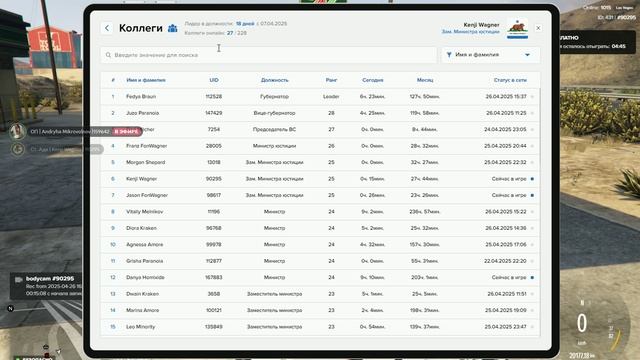Screen dimensions: 640x360
Task: Focus the colleague search input field
Action: pos(269,55)
